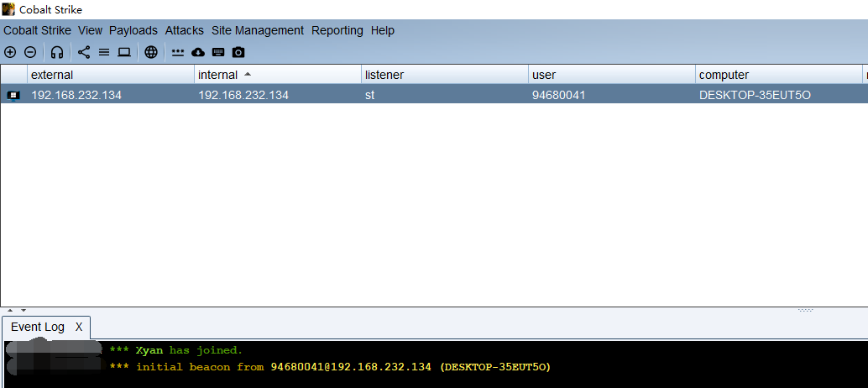868x388 pixels.
Task: Show the pivot graph view icon
Action: 84,52
